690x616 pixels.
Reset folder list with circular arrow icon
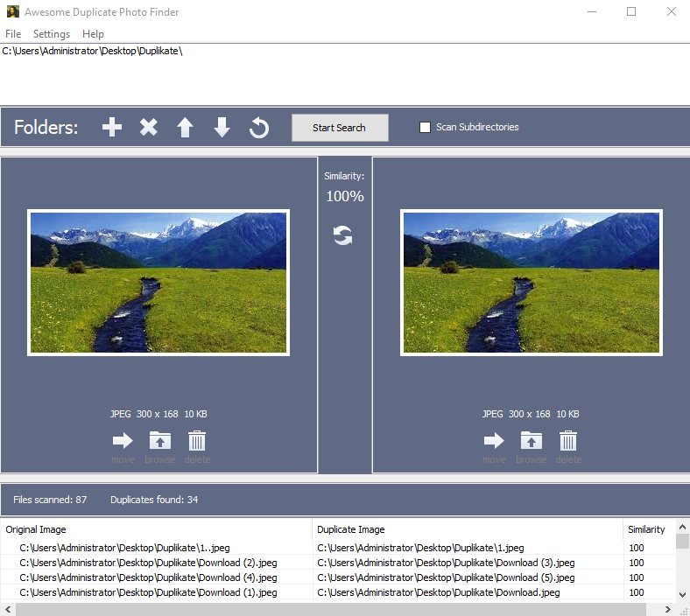coord(259,128)
